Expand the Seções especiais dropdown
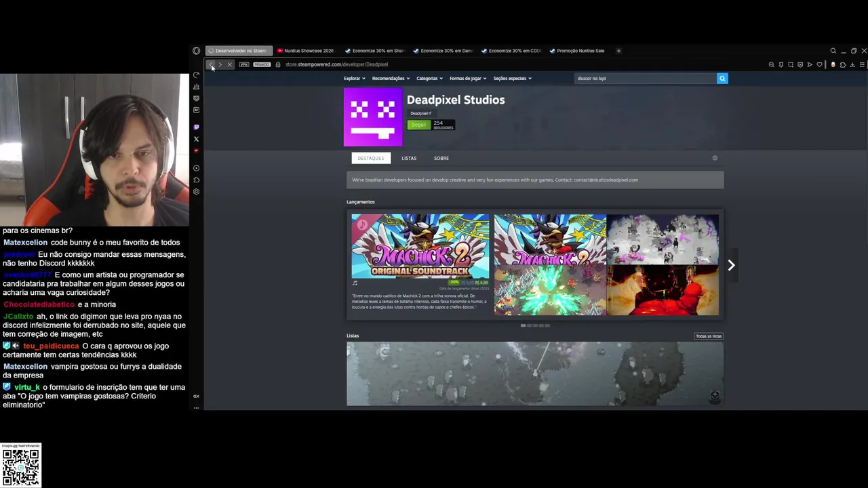Image resolution: width=868 pixels, height=488 pixels. [512, 79]
